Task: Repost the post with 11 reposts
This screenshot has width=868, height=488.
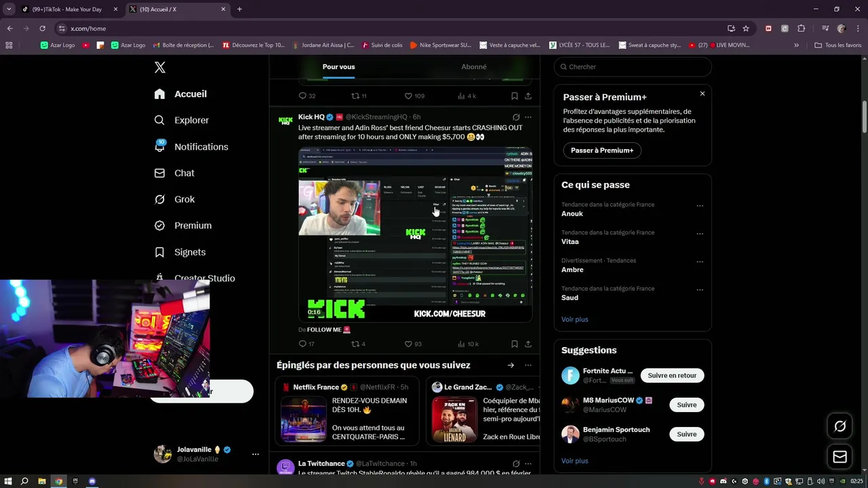Action: 358,96
